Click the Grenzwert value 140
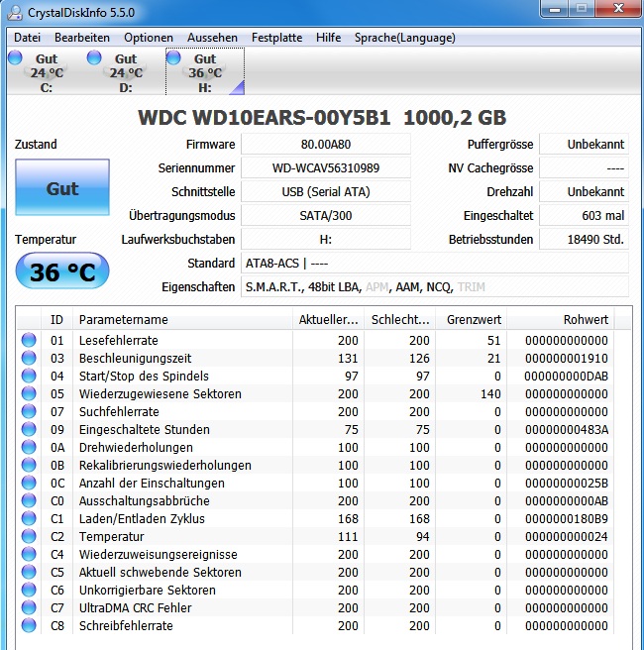644x650 pixels. coord(490,393)
